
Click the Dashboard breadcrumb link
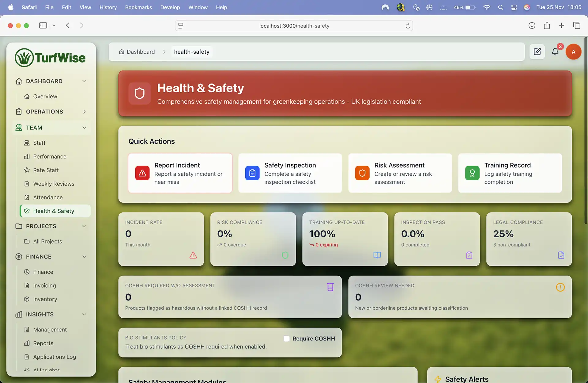click(x=141, y=52)
